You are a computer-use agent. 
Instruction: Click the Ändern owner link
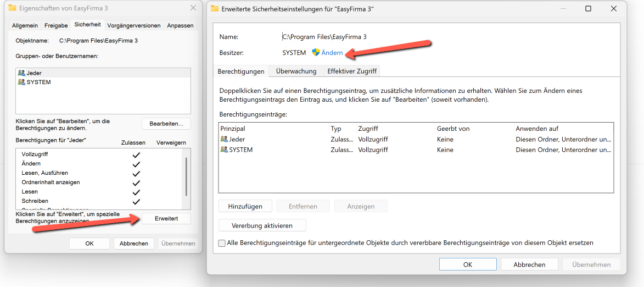[332, 53]
